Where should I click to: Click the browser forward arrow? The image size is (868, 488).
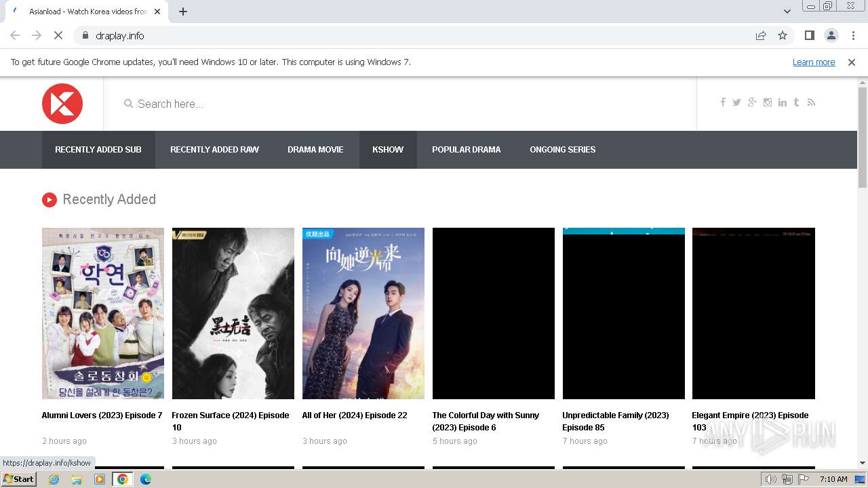37,35
